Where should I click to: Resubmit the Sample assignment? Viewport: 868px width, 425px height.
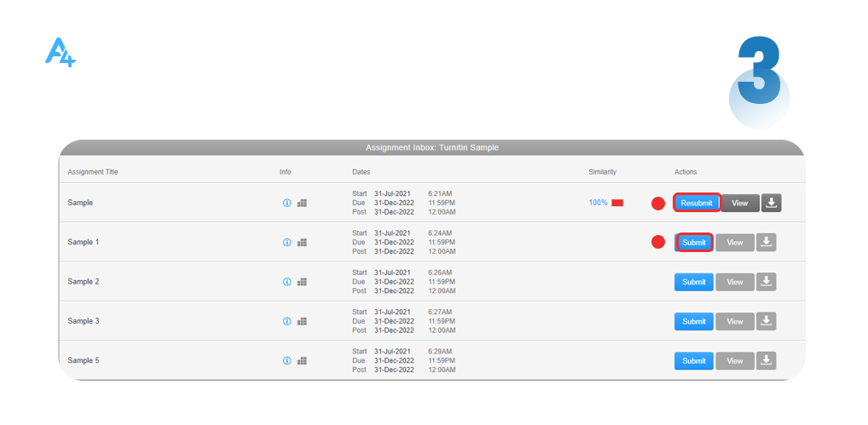click(x=697, y=203)
